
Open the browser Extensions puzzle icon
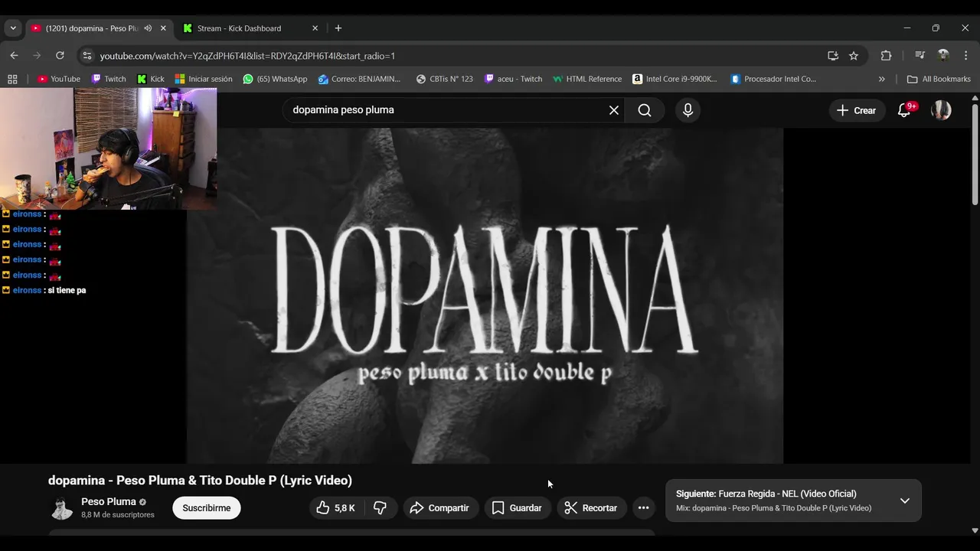[886, 56]
